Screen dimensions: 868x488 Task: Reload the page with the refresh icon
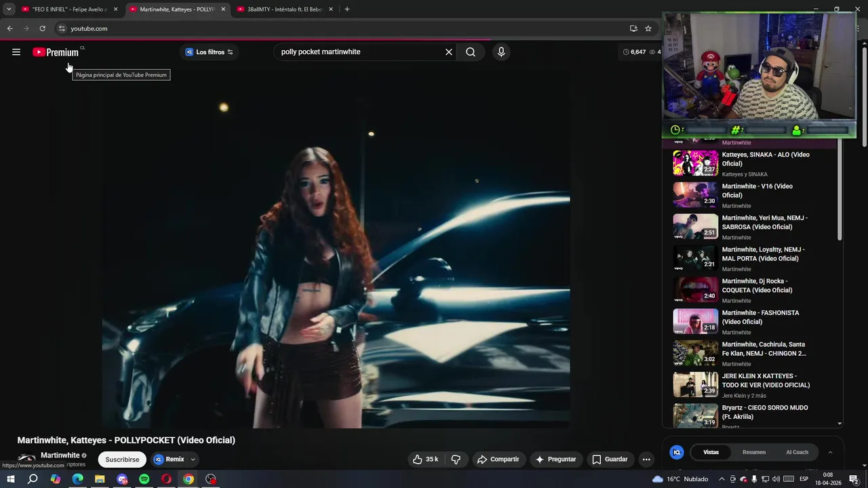(x=42, y=28)
